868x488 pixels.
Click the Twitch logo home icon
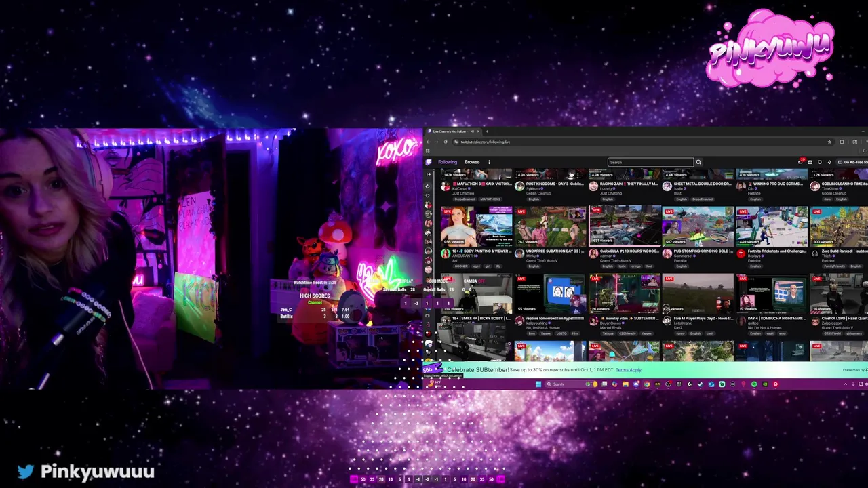click(428, 162)
